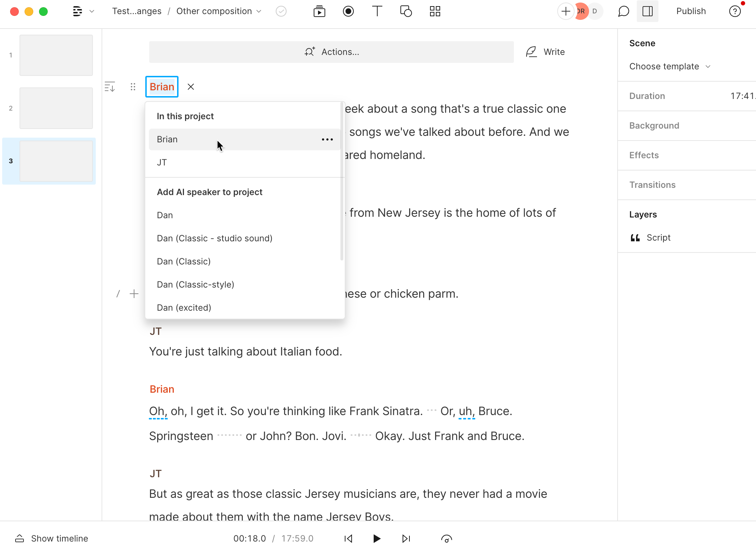Toggle the right sidebar panel

click(x=647, y=11)
